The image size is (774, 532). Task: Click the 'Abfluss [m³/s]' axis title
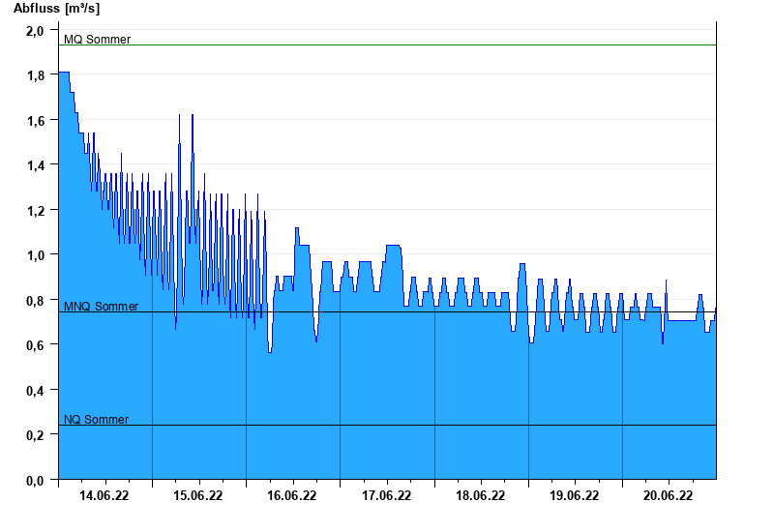click(56, 9)
